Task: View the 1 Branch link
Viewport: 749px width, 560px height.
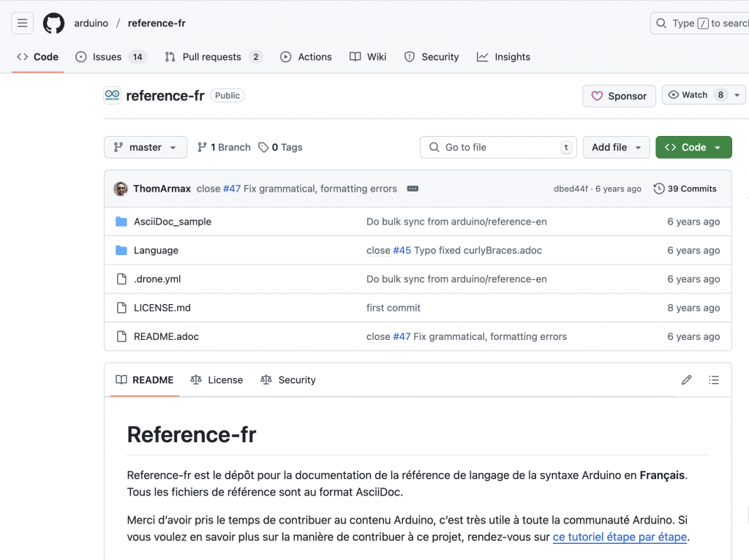Action: (224, 147)
